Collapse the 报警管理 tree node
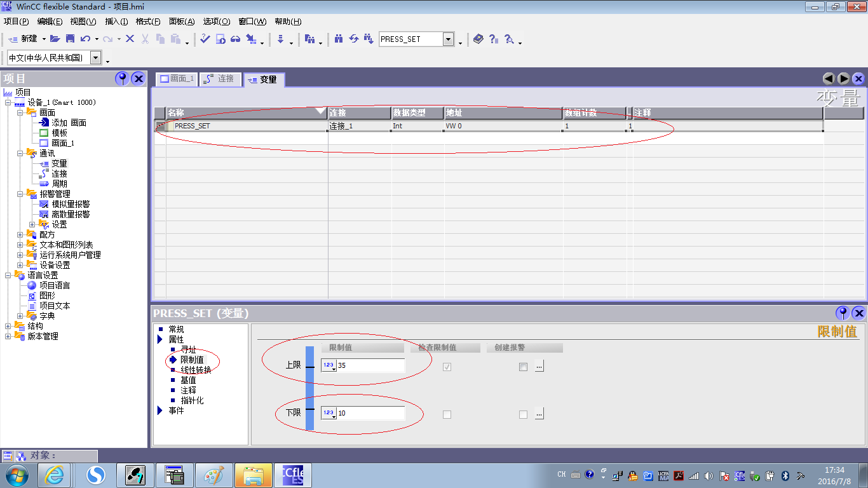Viewport: 868px width, 488px height. click(20, 194)
